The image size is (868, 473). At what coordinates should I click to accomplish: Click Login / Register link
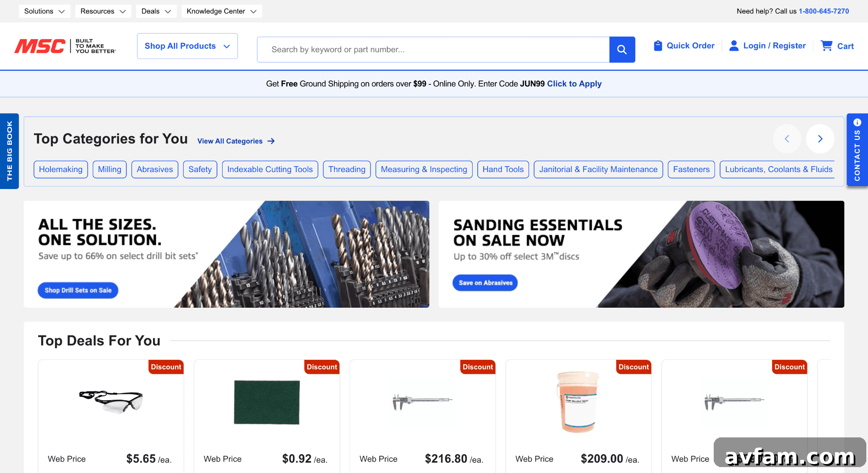[774, 46]
